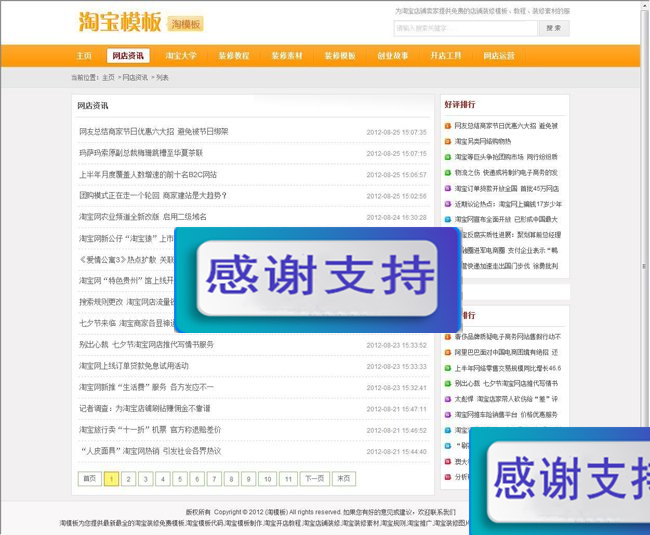Viewport: 650px width, 535px height.
Task: Click the green rank icon beside 物流之伤
Action: coord(448,173)
